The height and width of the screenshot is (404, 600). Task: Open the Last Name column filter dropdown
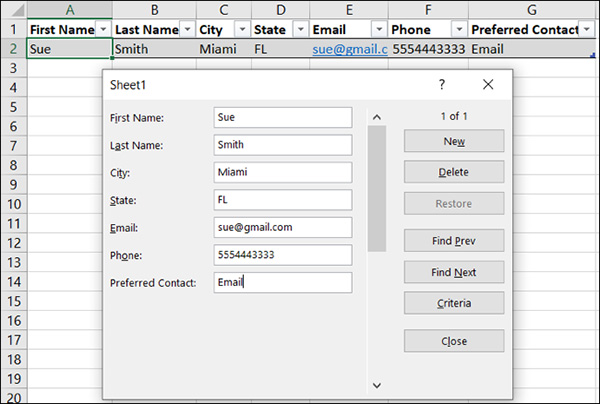coord(185,30)
